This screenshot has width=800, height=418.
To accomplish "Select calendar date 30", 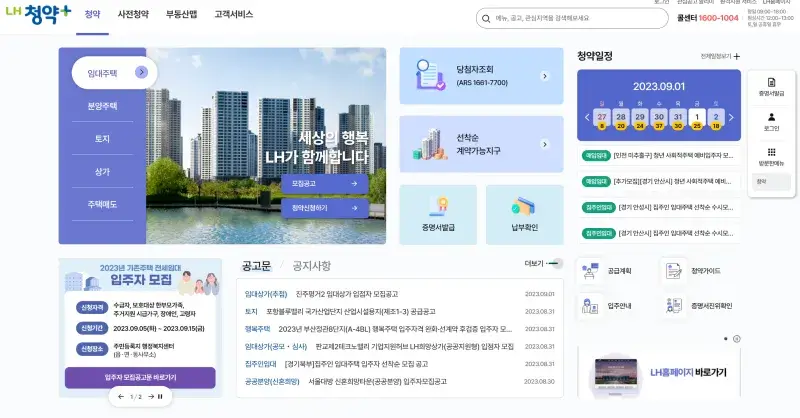I will [x=659, y=118].
